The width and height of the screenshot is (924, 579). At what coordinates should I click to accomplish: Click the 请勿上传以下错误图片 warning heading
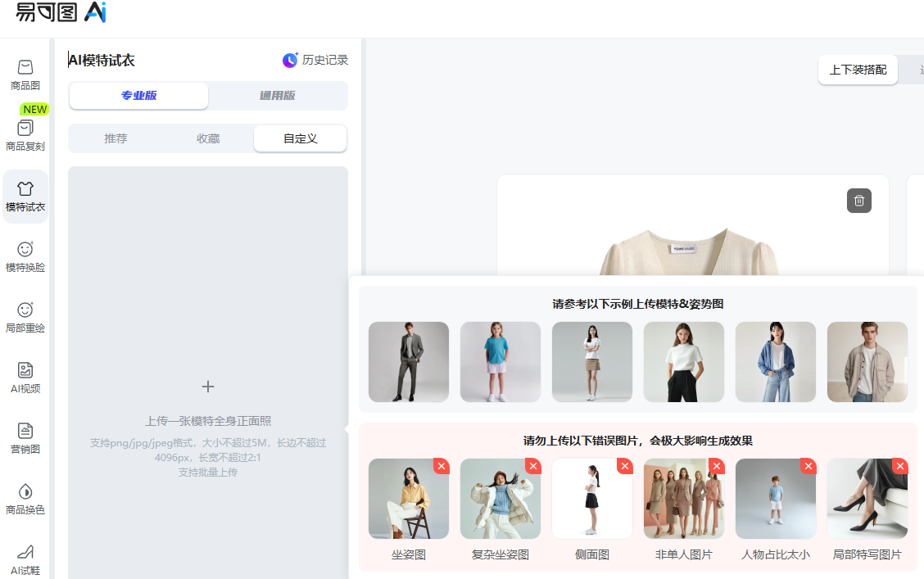[637, 441]
